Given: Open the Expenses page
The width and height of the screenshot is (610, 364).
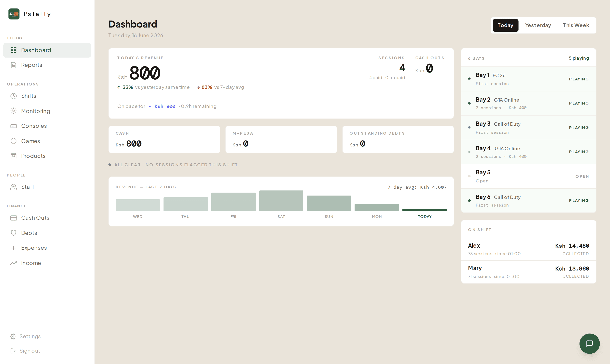Looking at the screenshot, I should [47, 248].
